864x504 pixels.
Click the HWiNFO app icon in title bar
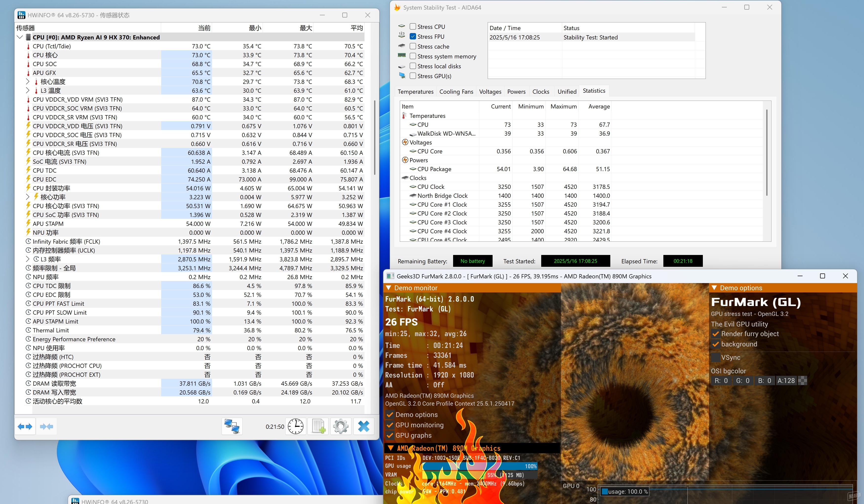pyautogui.click(x=21, y=15)
